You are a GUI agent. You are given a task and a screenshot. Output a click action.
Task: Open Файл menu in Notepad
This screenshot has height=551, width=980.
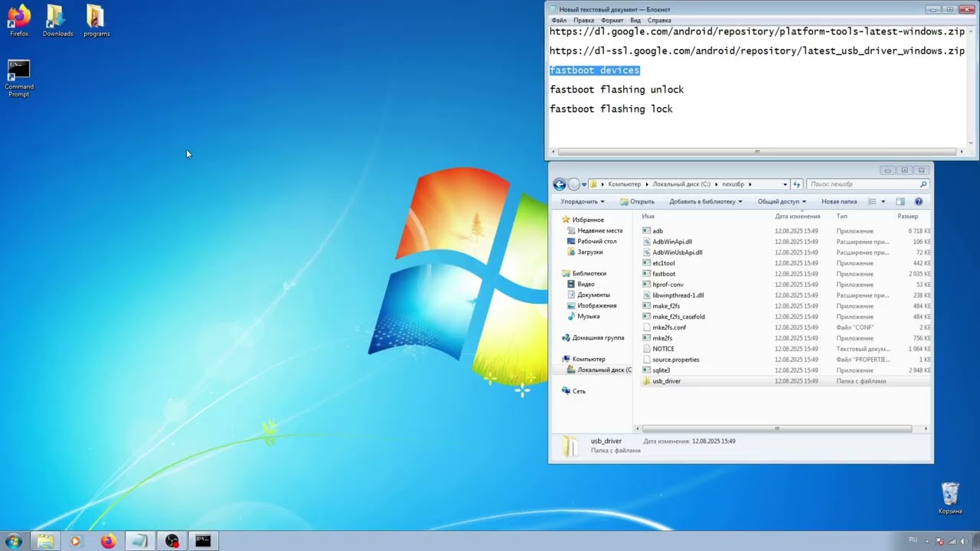coord(559,21)
